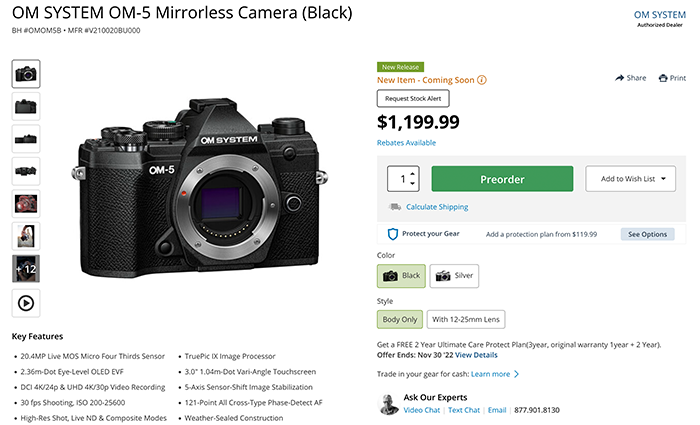700x425 pixels.
Task: Click the info icon beside Coming Soon
Action: click(x=482, y=79)
